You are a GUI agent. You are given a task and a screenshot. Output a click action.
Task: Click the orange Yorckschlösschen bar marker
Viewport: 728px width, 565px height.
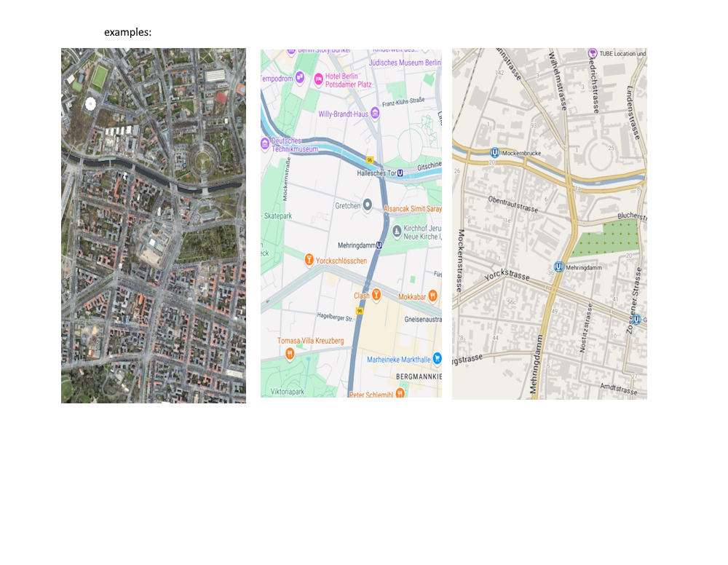309,260
